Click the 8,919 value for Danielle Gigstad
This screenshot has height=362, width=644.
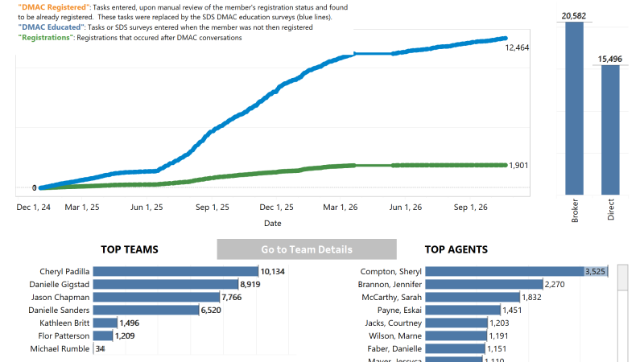tap(250, 284)
